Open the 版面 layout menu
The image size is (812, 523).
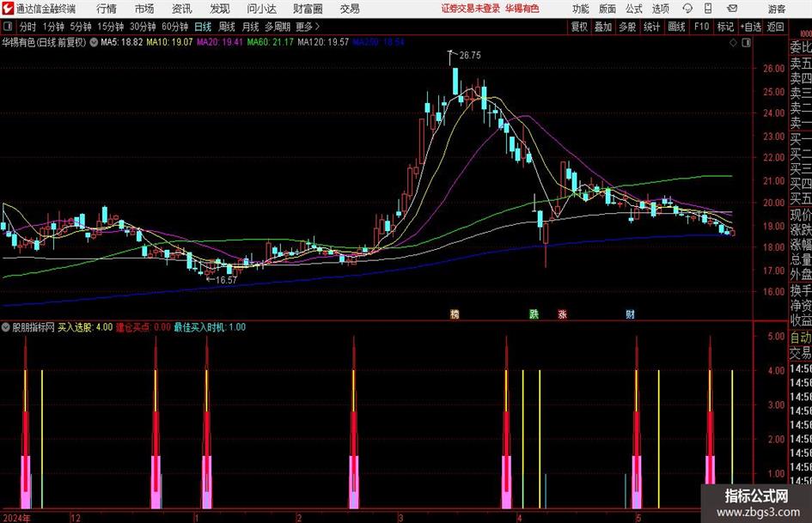coord(607,9)
